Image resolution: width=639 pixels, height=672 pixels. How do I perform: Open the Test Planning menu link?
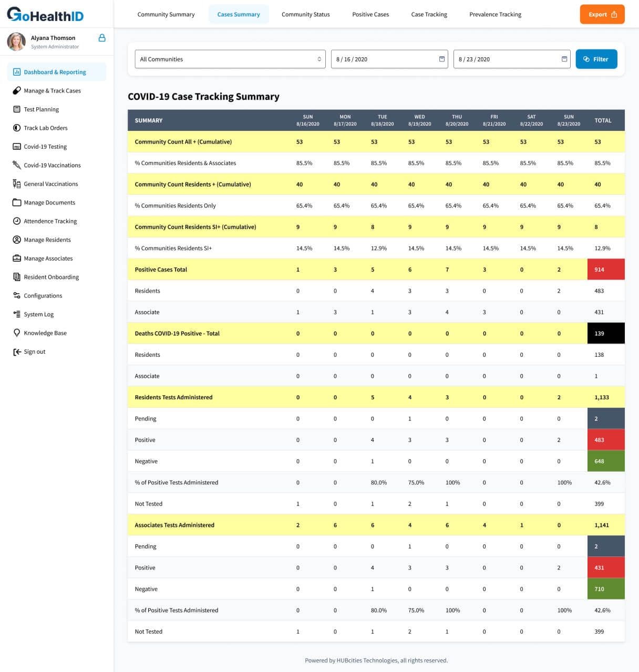41,109
